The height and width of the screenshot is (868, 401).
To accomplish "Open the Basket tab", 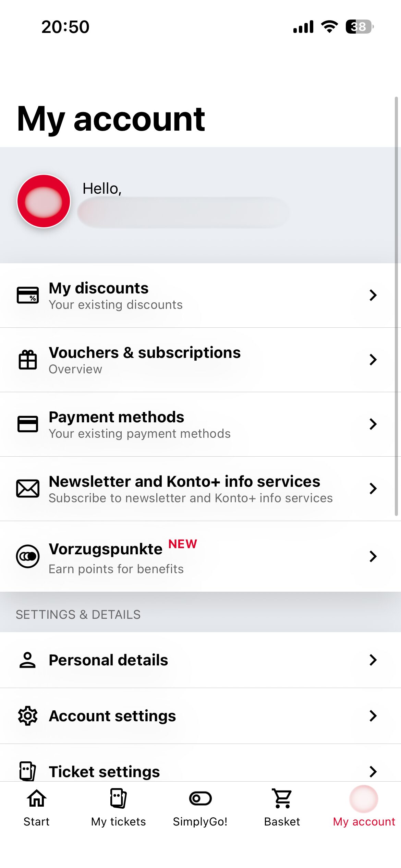I will pos(282,807).
